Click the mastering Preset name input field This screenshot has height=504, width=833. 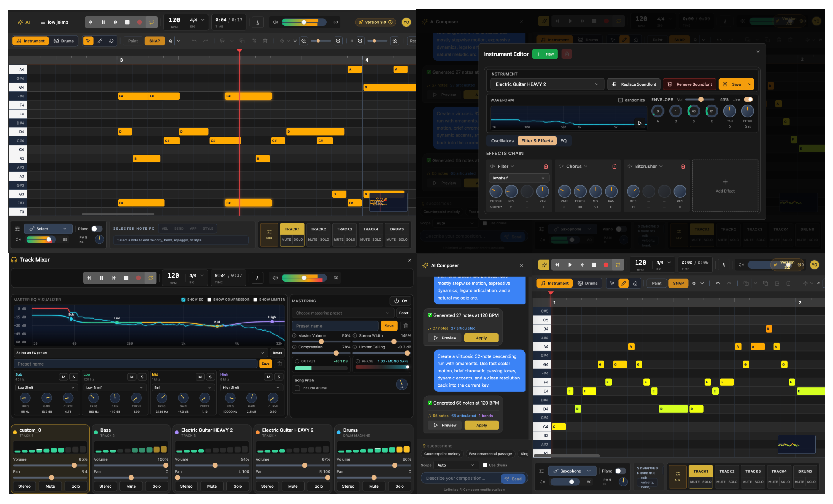click(335, 326)
